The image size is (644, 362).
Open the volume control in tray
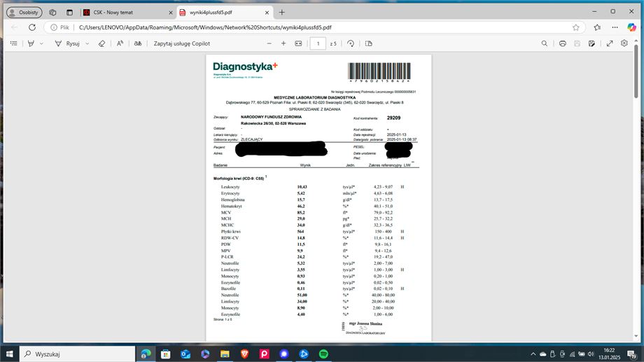click(591, 354)
